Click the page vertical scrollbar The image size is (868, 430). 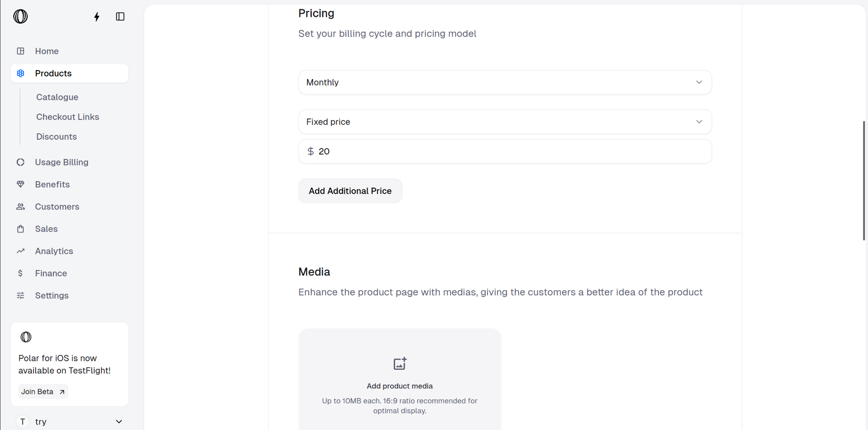pos(864,180)
